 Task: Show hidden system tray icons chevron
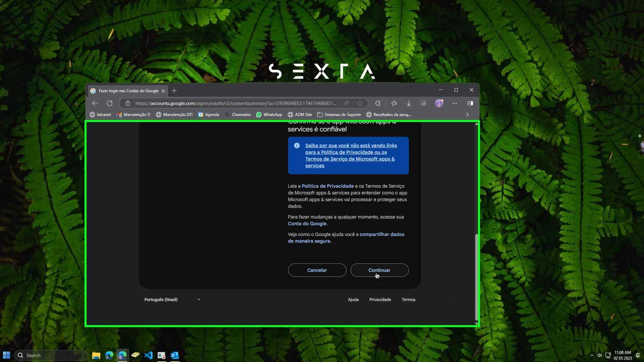tap(592, 355)
